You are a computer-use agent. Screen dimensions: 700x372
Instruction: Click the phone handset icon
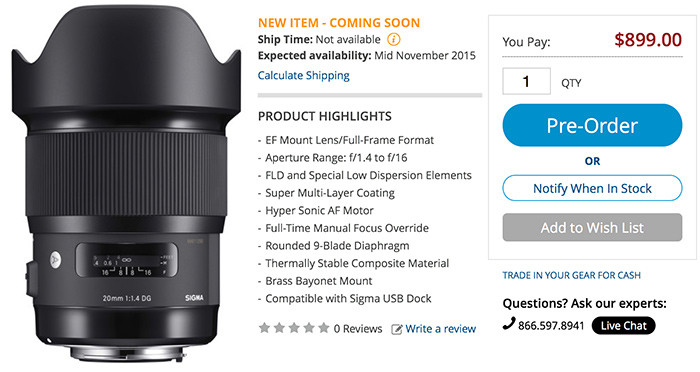[508, 323]
